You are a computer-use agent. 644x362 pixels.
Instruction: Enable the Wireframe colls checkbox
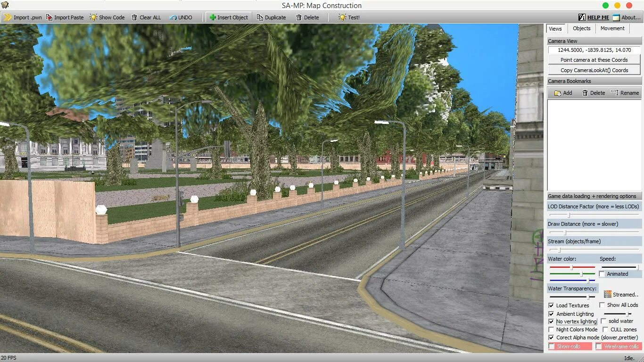pos(599,346)
